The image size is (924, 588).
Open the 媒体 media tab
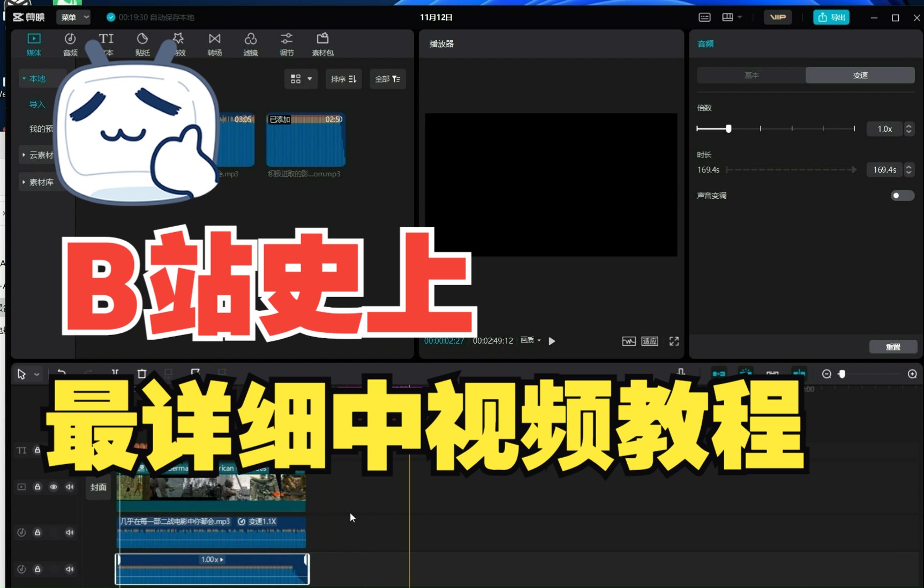tap(34, 44)
